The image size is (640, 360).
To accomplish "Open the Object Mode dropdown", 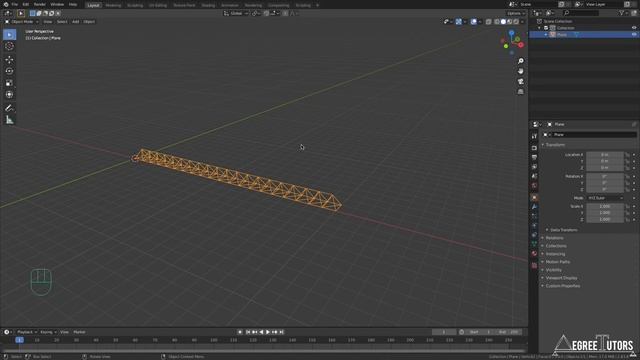I will coord(21,22).
